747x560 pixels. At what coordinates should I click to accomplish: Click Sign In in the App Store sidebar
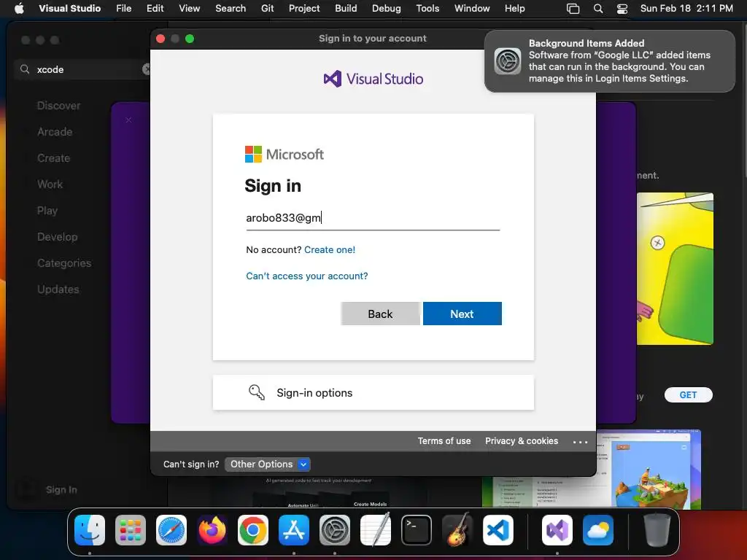pyautogui.click(x=61, y=489)
